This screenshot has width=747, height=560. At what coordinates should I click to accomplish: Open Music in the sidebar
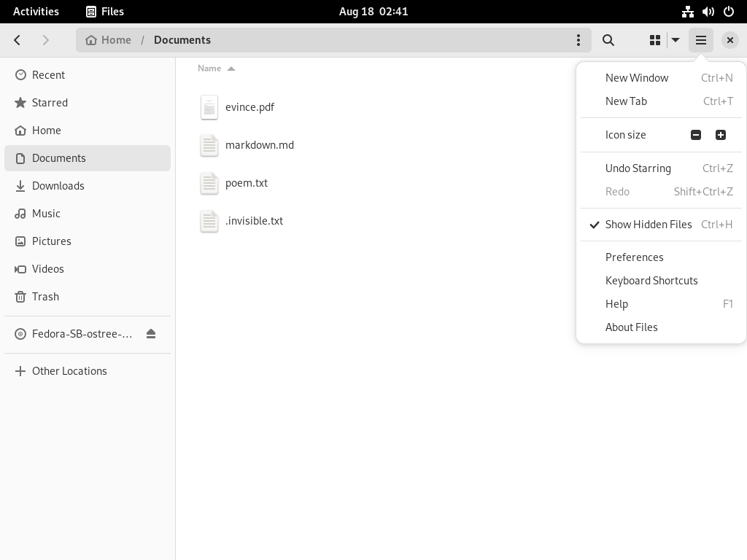[x=88, y=214]
